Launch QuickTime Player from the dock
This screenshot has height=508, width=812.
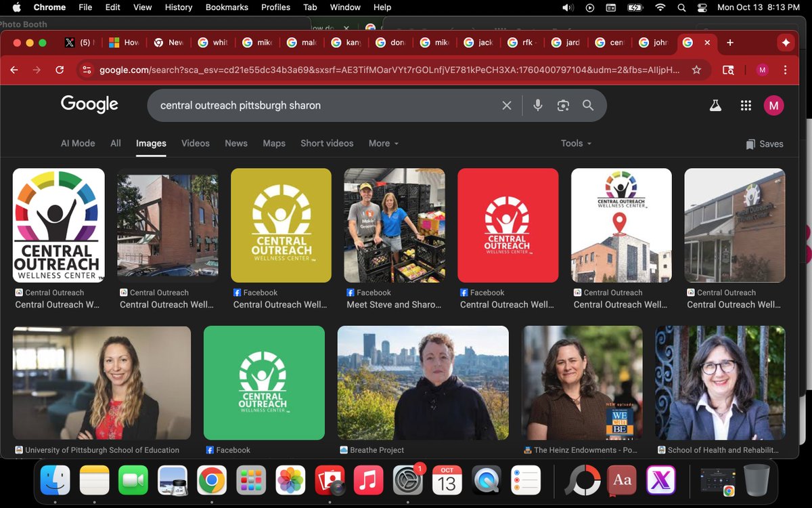point(486,481)
